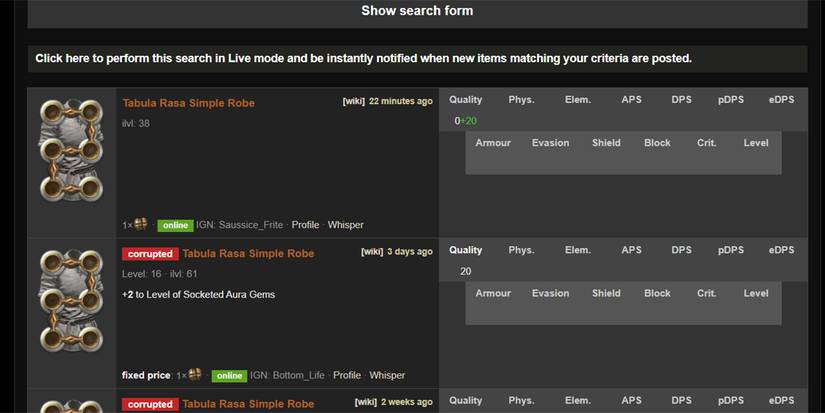Viewport: 825px width, 413px height.
Task: Whisper seller Bottom_Life
Action: click(387, 375)
